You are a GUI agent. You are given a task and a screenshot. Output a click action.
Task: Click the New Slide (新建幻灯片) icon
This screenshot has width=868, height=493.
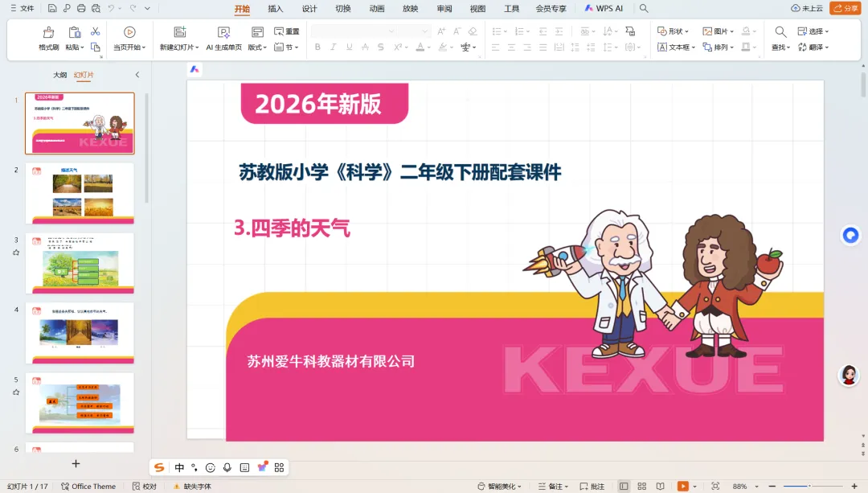[x=179, y=32]
